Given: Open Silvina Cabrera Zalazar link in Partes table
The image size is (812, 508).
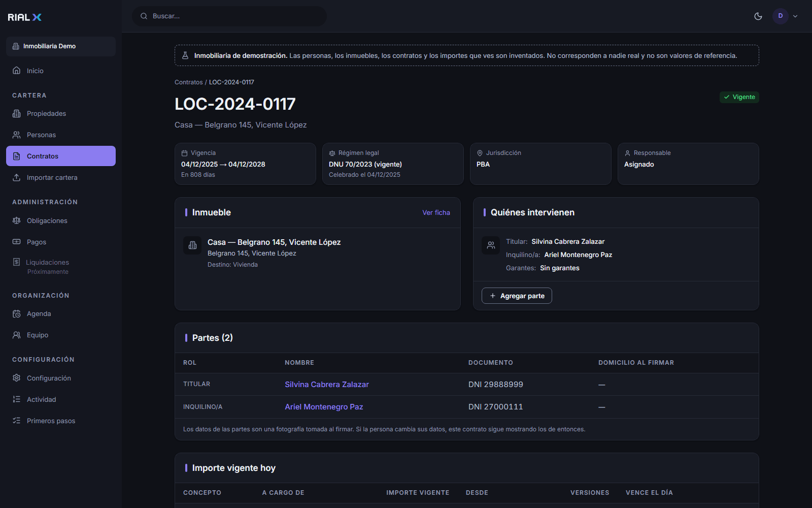Looking at the screenshot, I should tap(327, 385).
